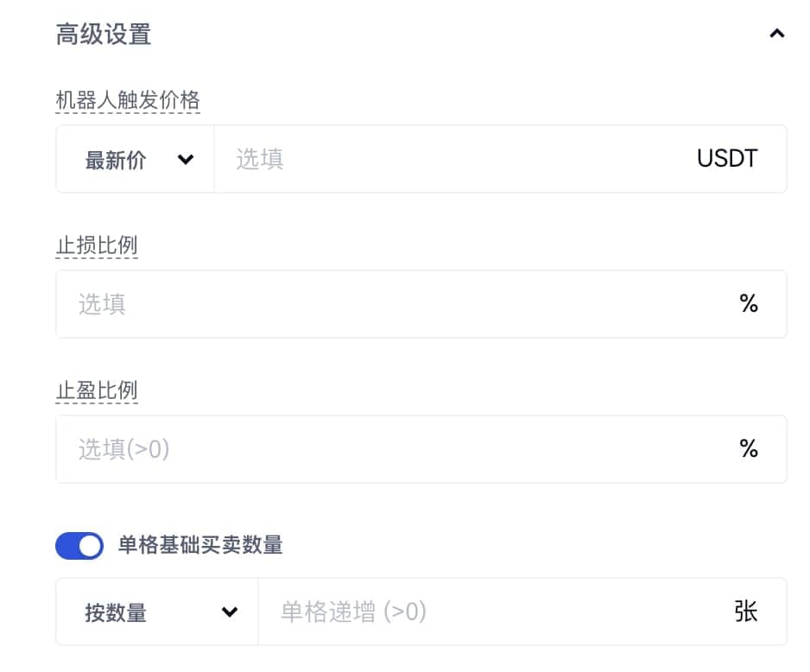The height and width of the screenshot is (672, 810).
Task: Click the % symbol in 止损比例 field
Action: [x=749, y=304]
